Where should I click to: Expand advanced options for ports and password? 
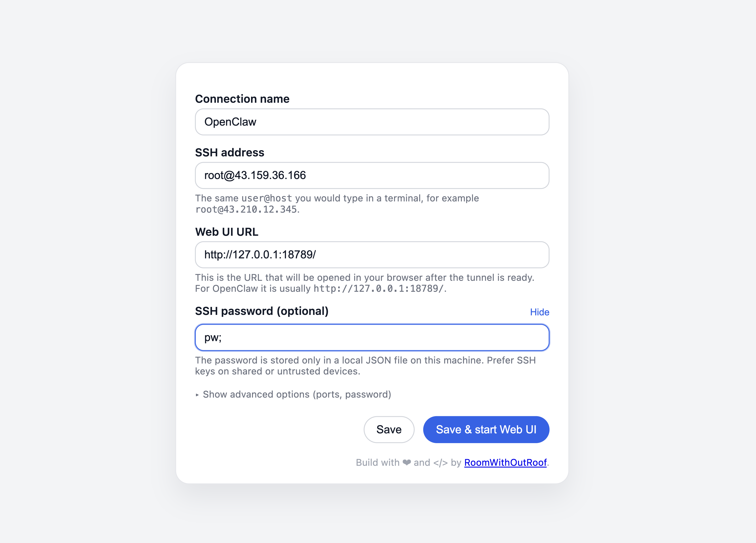pos(297,394)
